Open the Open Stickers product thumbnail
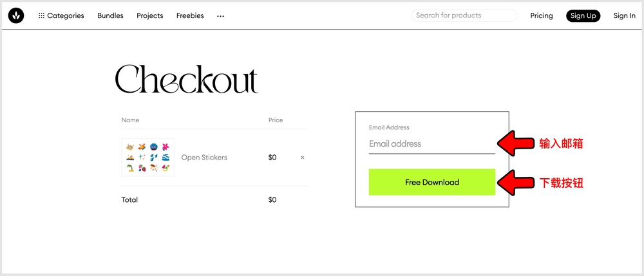The height and width of the screenshot is (276, 644). click(x=147, y=157)
